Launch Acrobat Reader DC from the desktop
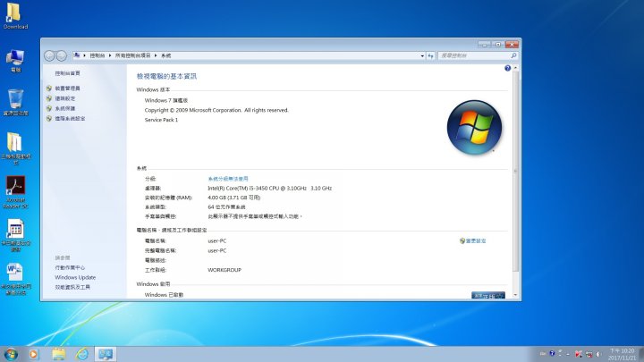Image resolution: width=644 pixels, height=362 pixels. (x=15, y=192)
